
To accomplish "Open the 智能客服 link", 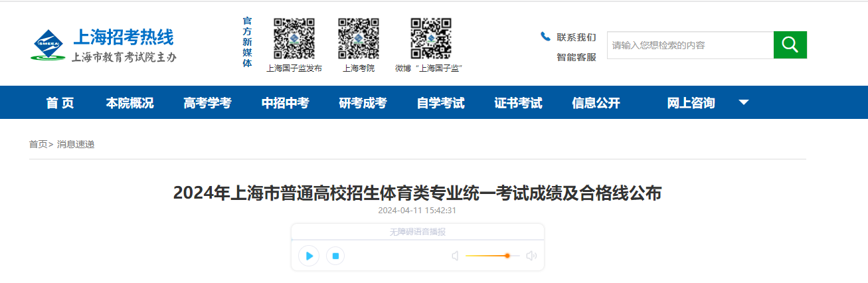I will click(576, 57).
